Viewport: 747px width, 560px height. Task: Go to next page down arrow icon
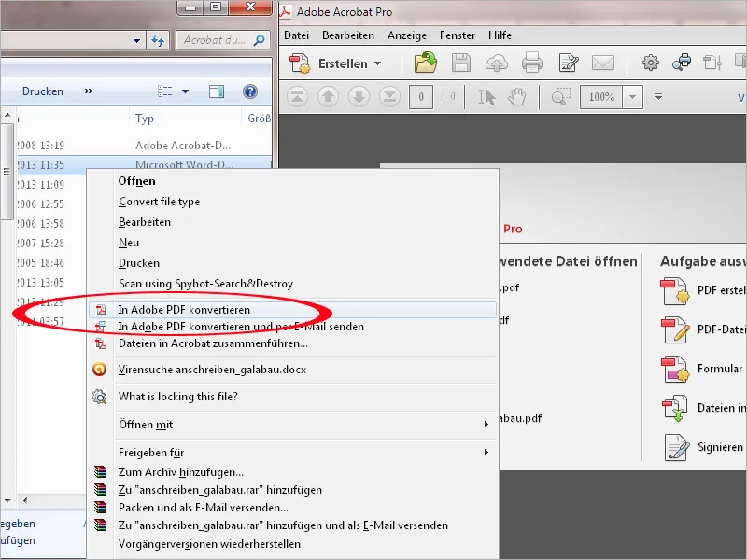[359, 97]
